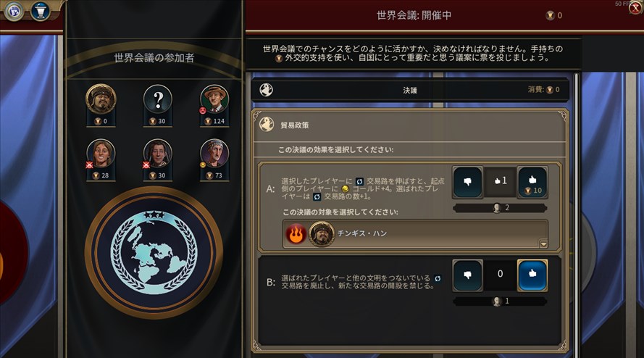The height and width of the screenshot is (358, 644).
Task: Close the World Congress screen
Action: 635,8
